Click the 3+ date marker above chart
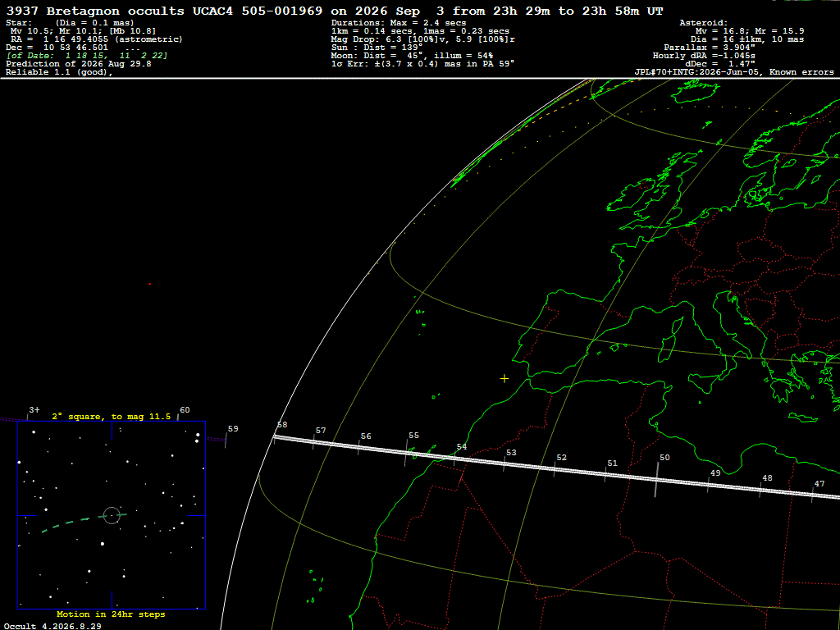The width and height of the screenshot is (840, 630). click(x=34, y=410)
